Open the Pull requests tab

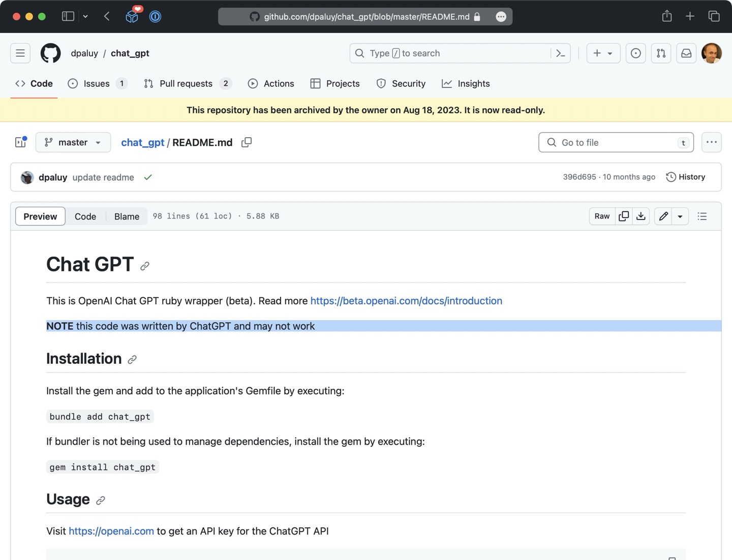coord(186,84)
